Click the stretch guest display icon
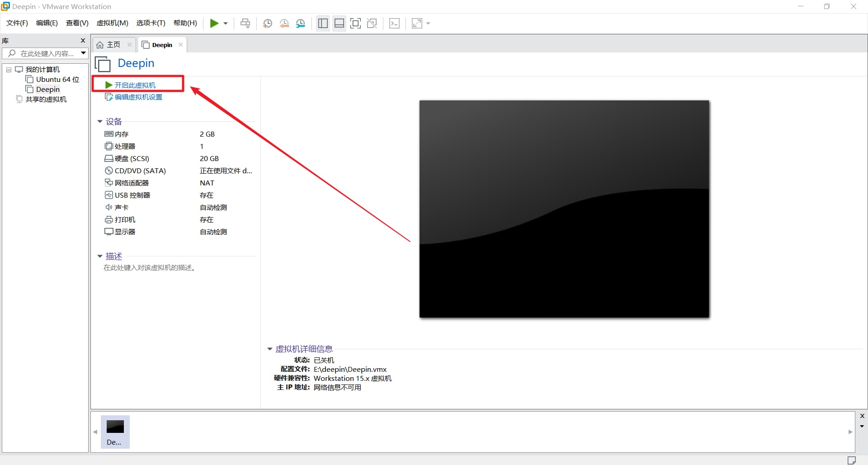 (x=417, y=24)
